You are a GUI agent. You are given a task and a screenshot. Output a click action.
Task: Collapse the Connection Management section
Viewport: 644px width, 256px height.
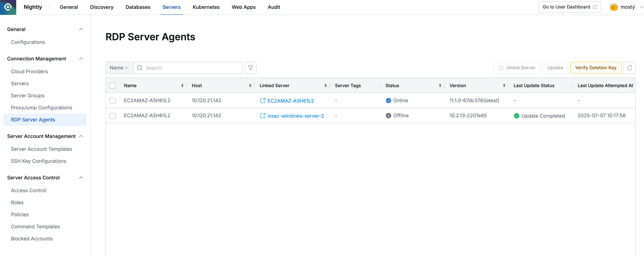(81, 58)
